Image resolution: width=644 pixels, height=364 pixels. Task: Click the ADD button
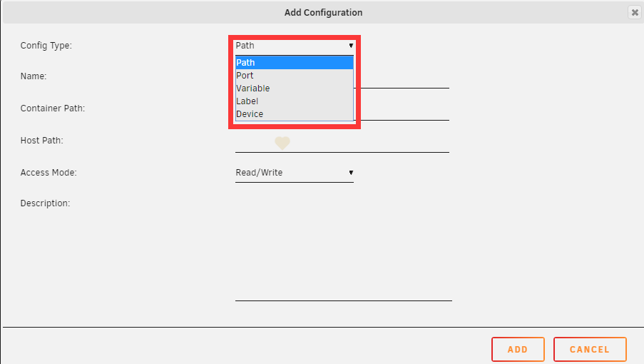(x=518, y=349)
